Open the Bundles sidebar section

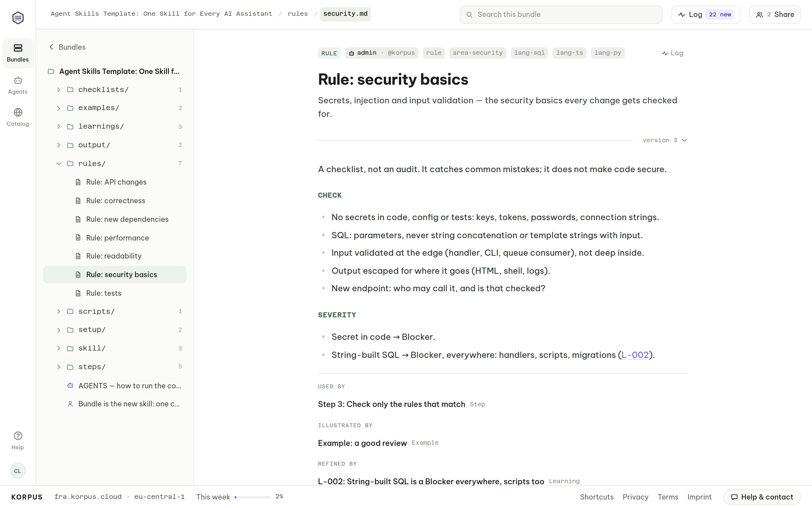pos(18,53)
